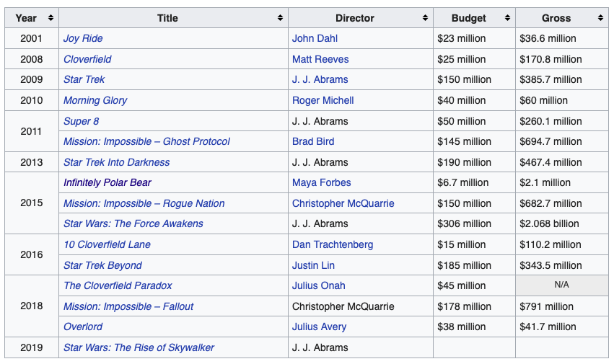
Task: Follow the John Dahl director link
Action: (x=315, y=38)
